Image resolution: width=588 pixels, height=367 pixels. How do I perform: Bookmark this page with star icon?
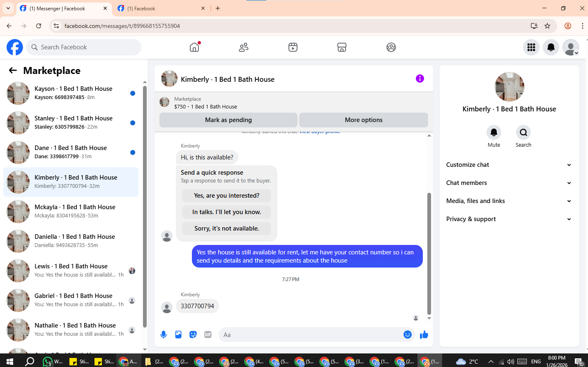pyautogui.click(x=547, y=26)
